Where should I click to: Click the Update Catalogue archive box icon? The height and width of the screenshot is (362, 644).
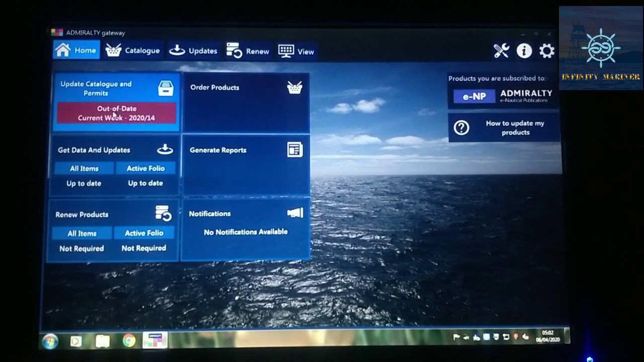166,88
